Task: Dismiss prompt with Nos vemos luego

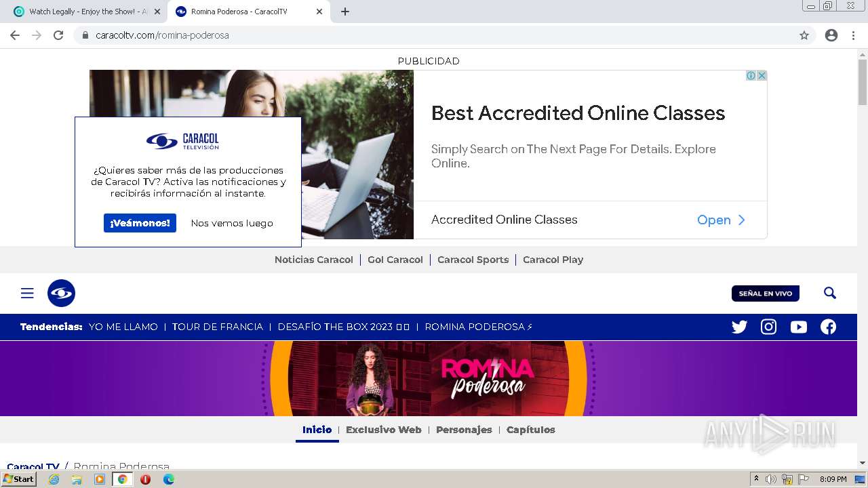Action: 232,223
